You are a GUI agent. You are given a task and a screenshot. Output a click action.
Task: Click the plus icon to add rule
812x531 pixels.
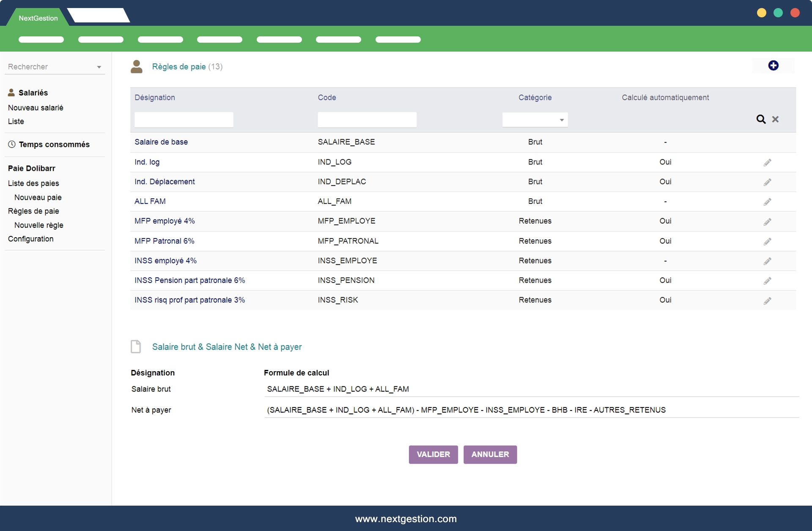(x=773, y=66)
